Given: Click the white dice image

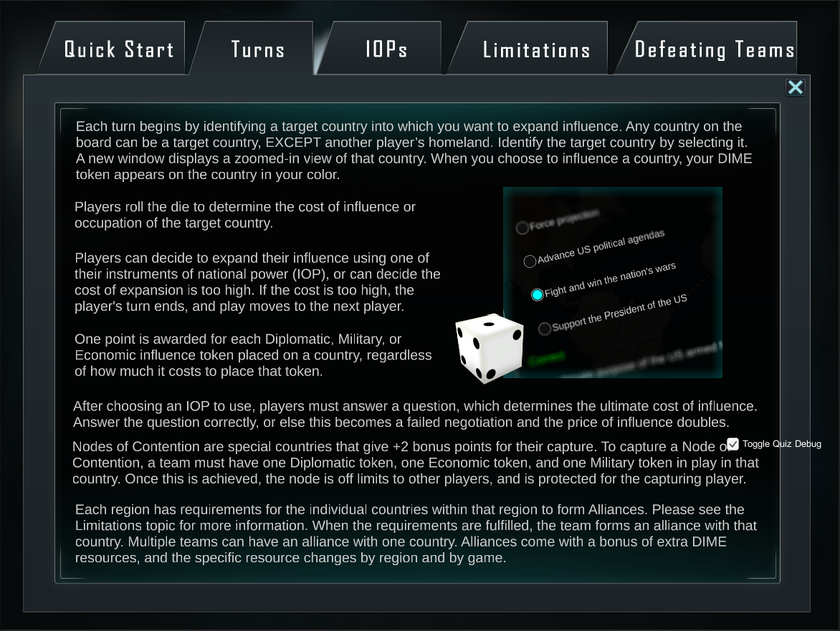Looking at the screenshot, I should 489,348.
